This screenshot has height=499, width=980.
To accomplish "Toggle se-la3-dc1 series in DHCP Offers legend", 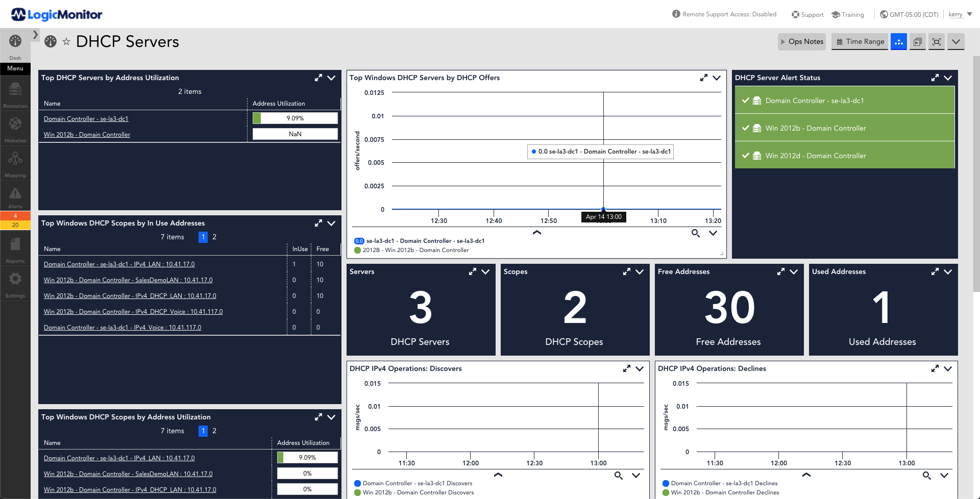I will tap(420, 241).
